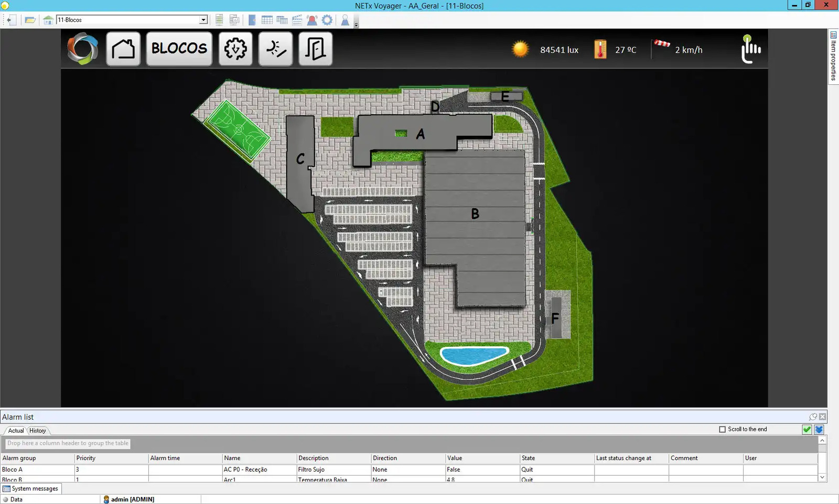
Task: Enable the Scroll to the end checkbox
Action: click(722, 429)
